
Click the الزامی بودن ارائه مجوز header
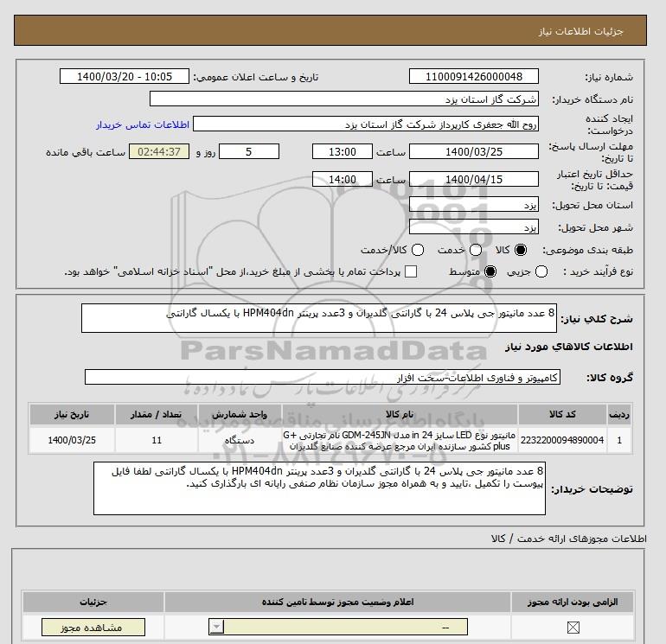point(573,602)
